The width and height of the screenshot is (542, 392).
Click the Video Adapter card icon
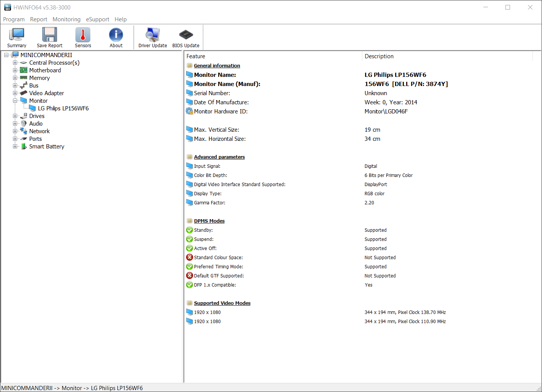point(24,93)
